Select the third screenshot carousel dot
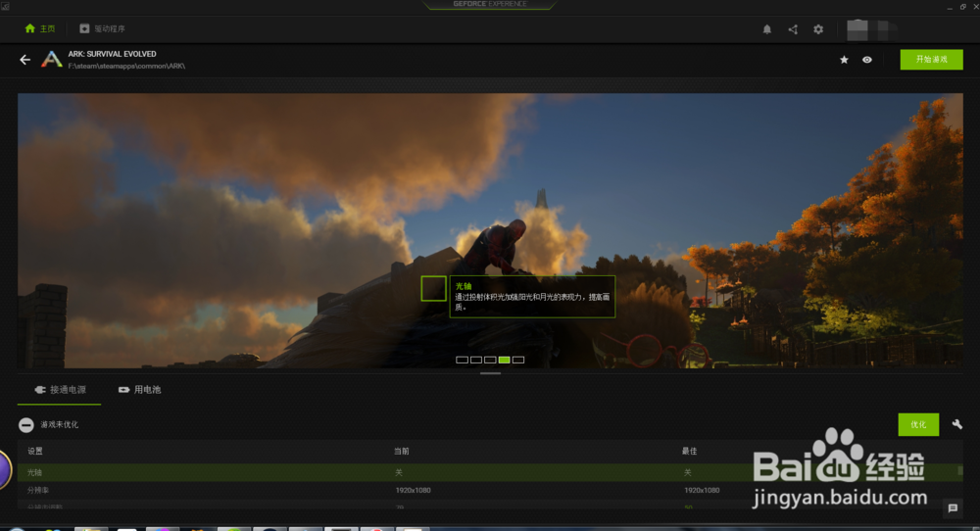This screenshot has height=531, width=980. pos(490,360)
